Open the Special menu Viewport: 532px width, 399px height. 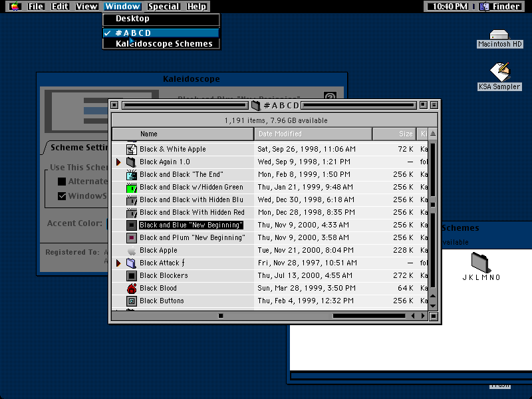coord(164,7)
